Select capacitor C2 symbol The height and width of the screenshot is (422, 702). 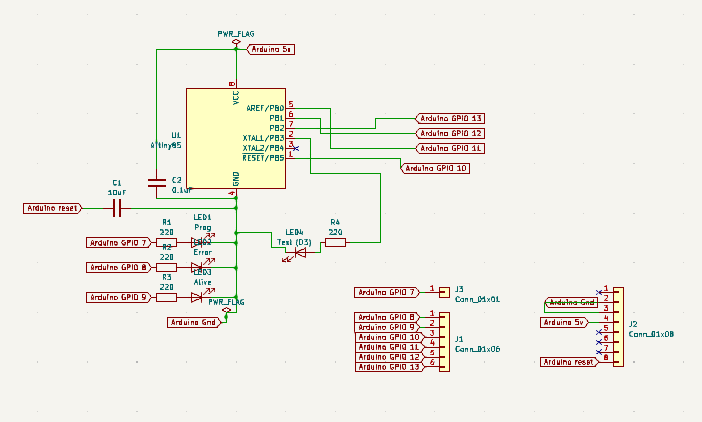click(x=157, y=182)
